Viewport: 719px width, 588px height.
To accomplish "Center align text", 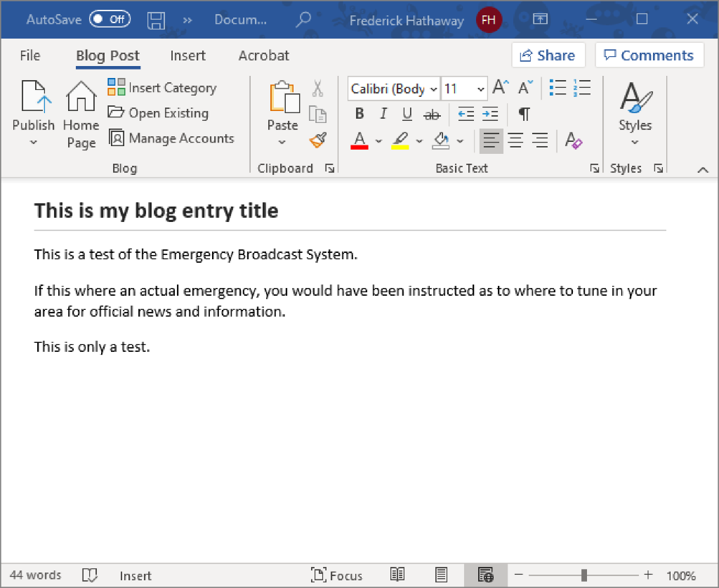I will tap(515, 140).
